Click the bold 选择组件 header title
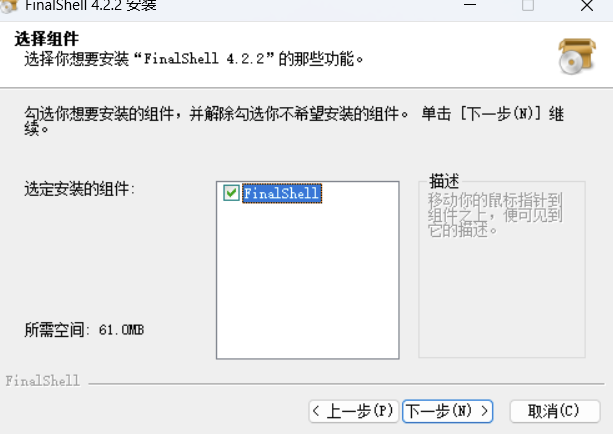This screenshot has width=613, height=434. pos(47,39)
